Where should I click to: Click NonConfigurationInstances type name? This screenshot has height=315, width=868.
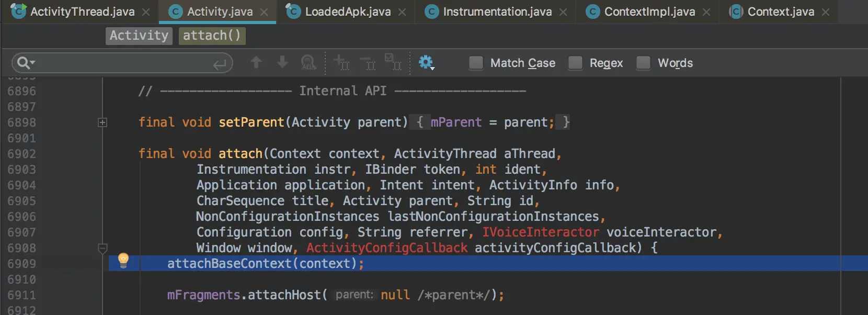(288, 217)
